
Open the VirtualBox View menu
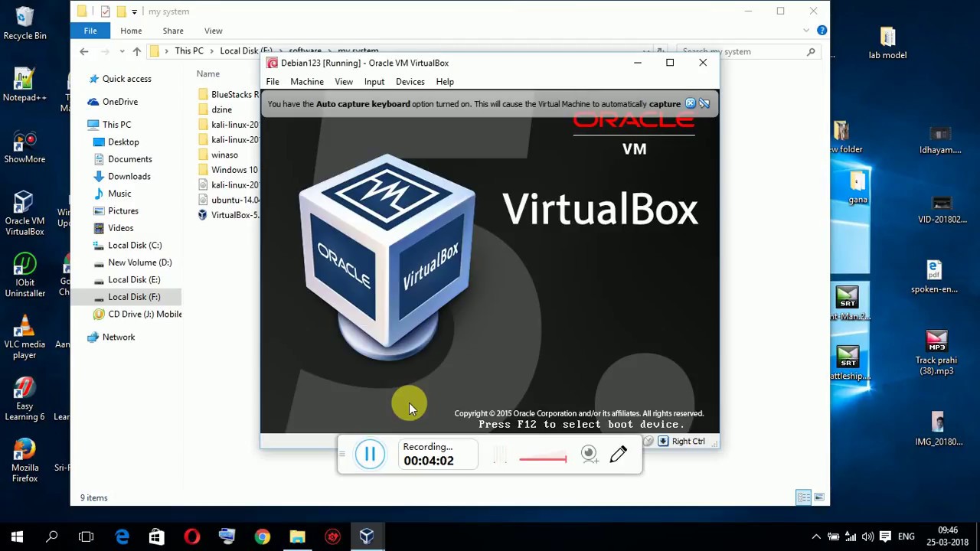(344, 82)
